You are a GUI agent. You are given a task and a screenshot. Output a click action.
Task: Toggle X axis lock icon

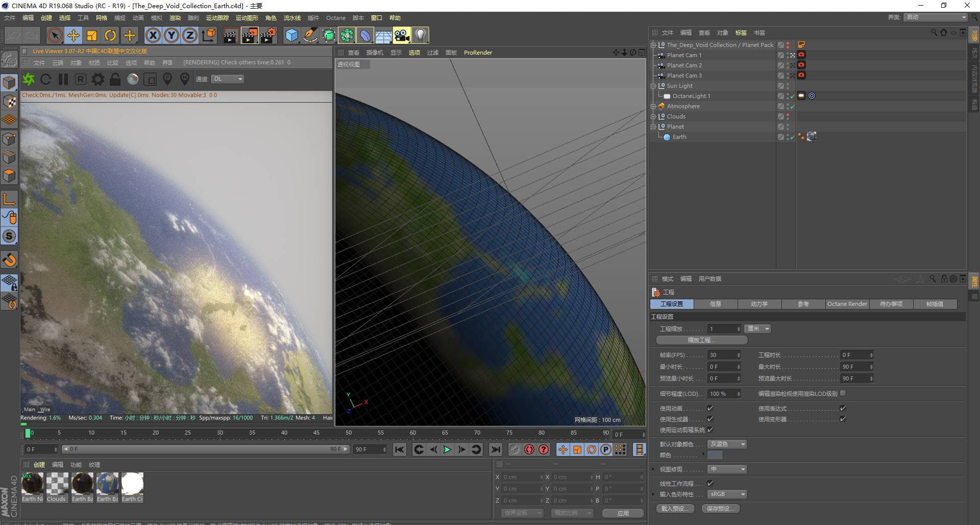[153, 35]
